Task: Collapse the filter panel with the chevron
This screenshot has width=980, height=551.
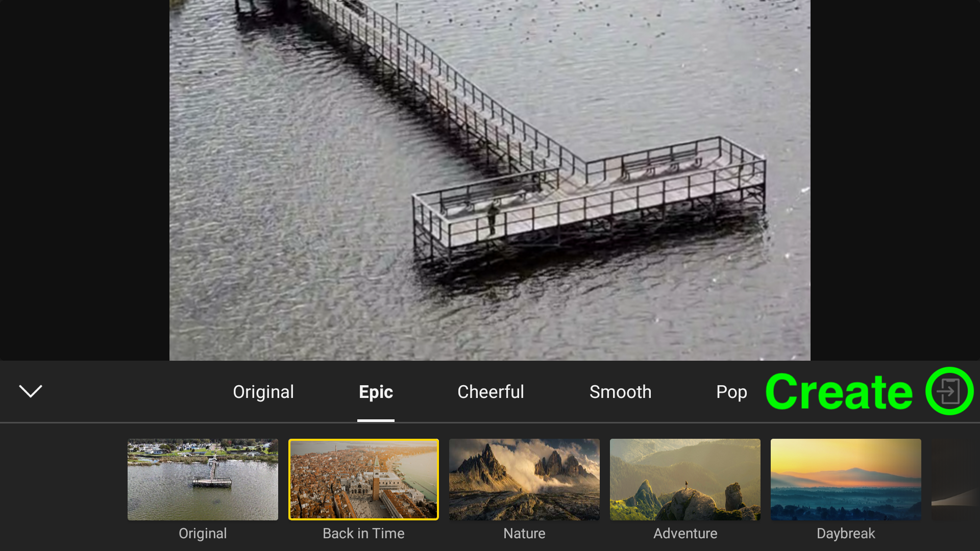Action: click(x=31, y=391)
